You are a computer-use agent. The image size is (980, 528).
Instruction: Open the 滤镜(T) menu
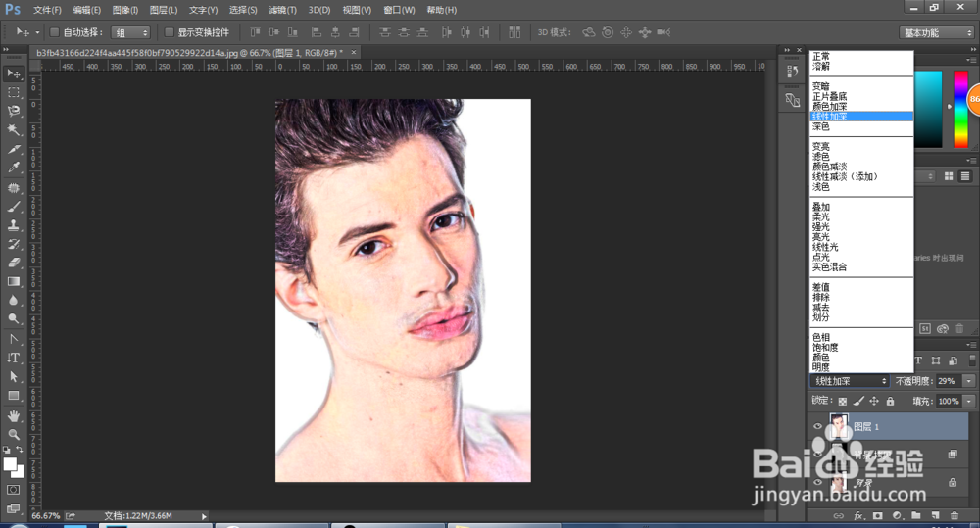click(283, 10)
